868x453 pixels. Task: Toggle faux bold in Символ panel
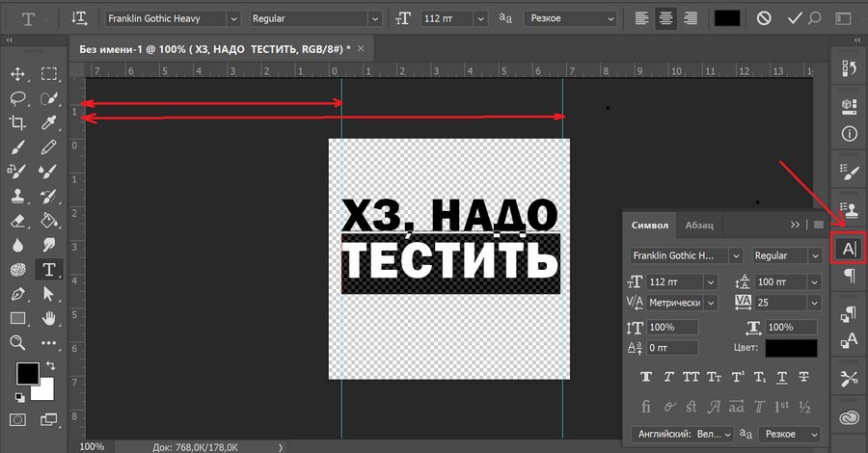tap(645, 376)
